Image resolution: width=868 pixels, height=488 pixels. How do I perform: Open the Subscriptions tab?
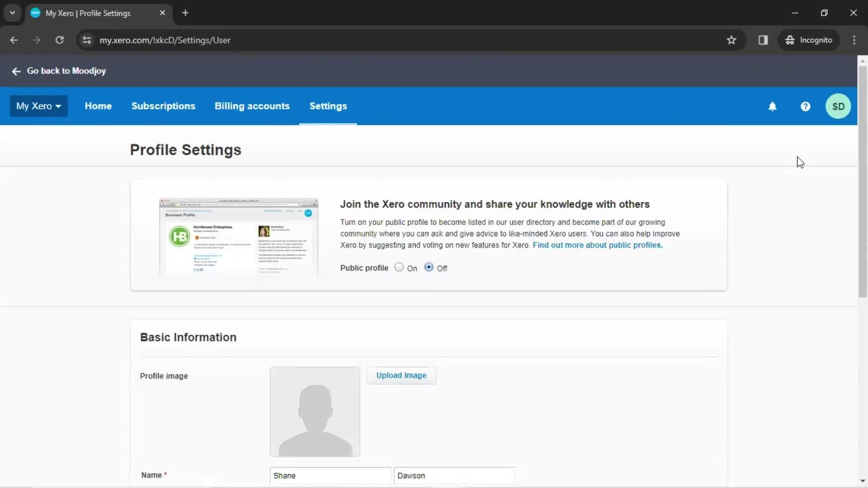point(163,106)
